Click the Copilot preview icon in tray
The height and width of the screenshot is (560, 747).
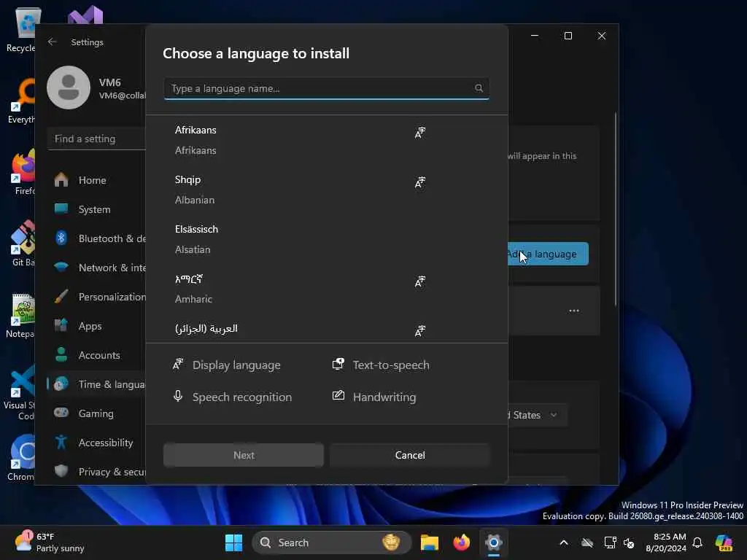pyautogui.click(x=724, y=542)
